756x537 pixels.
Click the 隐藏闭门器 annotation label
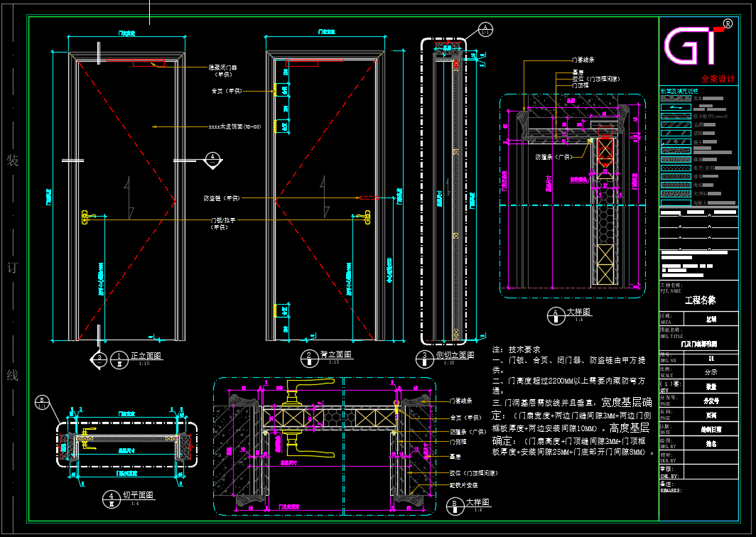coord(223,67)
